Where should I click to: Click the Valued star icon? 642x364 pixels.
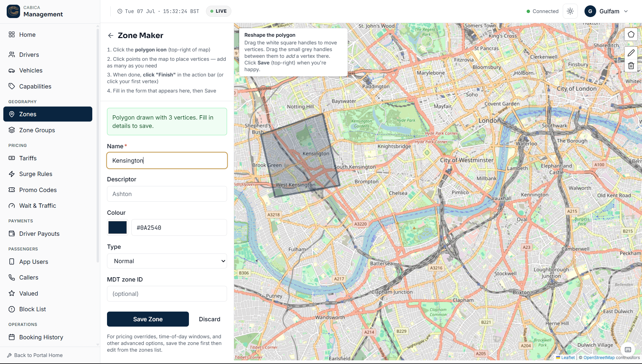(x=12, y=293)
